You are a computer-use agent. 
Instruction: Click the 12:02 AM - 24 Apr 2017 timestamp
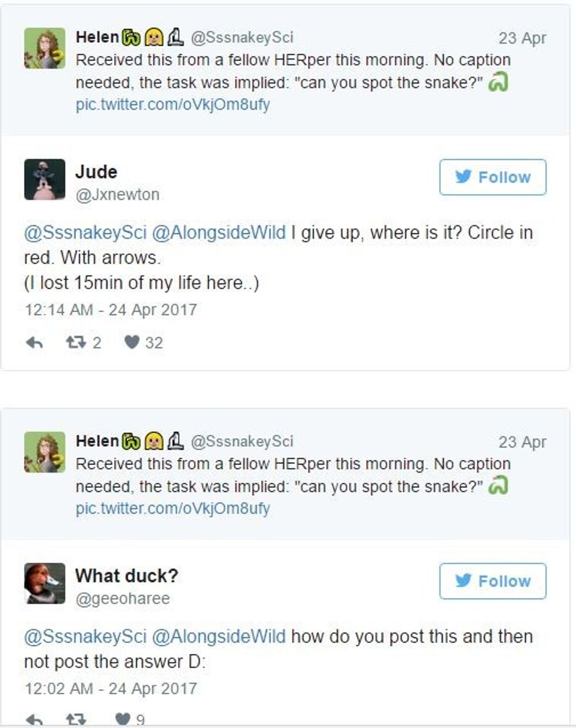110,689
